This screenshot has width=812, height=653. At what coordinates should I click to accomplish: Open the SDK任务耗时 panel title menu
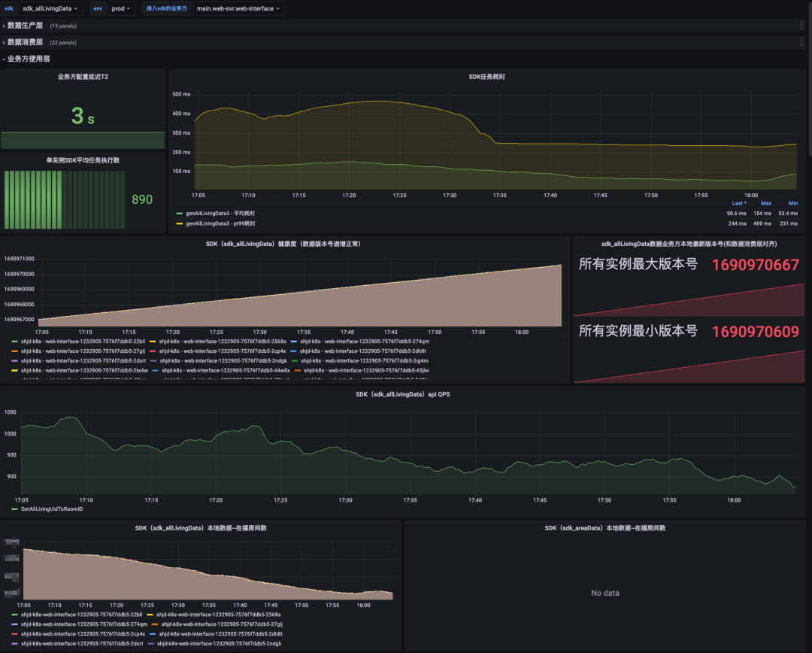click(486, 77)
